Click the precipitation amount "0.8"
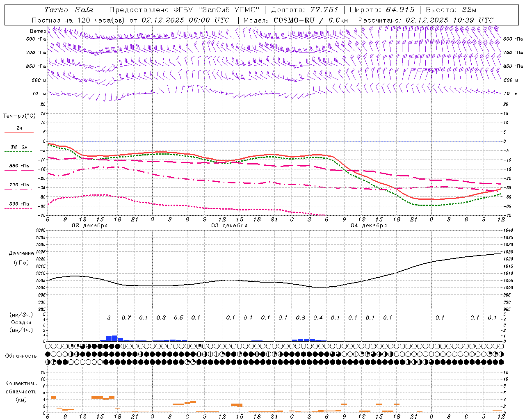The width and height of the screenshot is (525, 420). point(301,317)
